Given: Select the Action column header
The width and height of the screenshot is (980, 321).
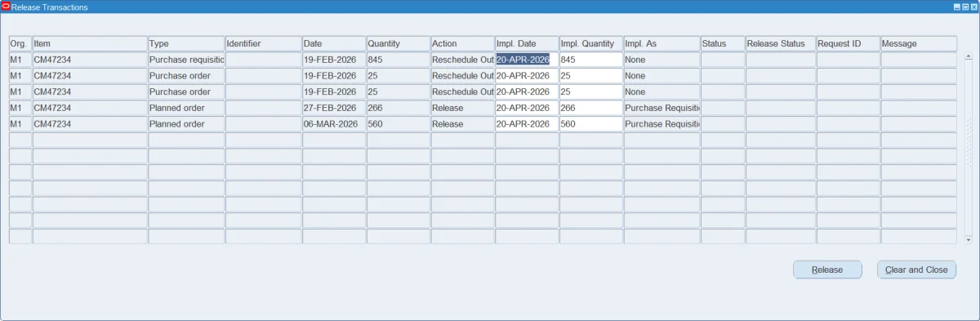Looking at the screenshot, I should (x=462, y=43).
